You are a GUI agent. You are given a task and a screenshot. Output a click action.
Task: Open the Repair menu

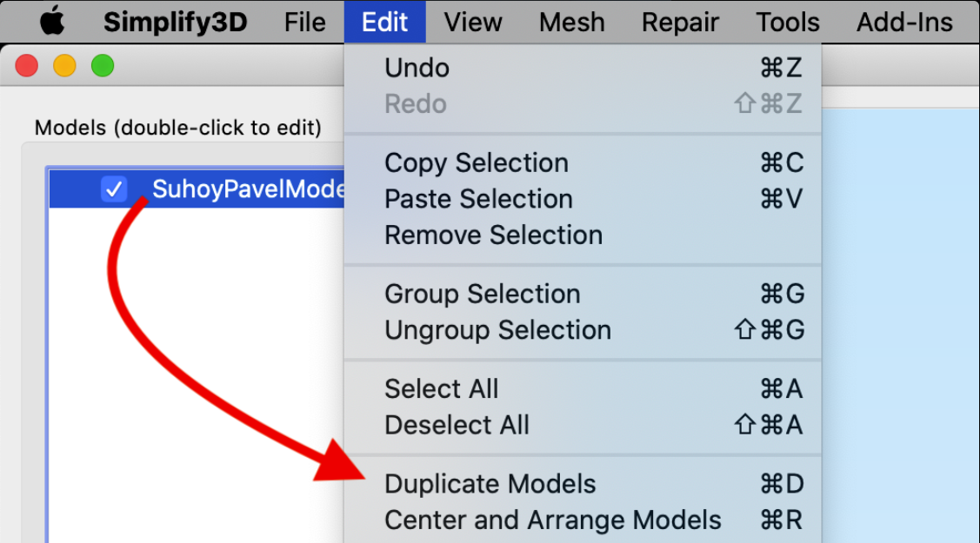680,22
